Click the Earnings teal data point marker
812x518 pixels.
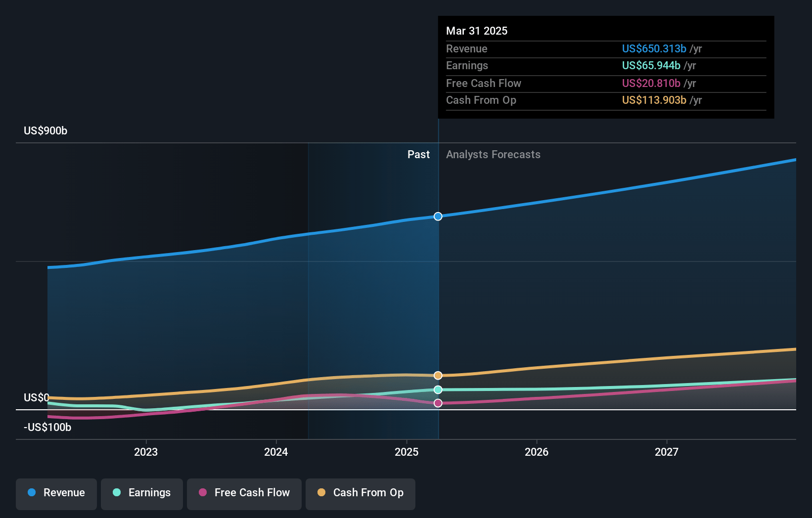(438, 390)
